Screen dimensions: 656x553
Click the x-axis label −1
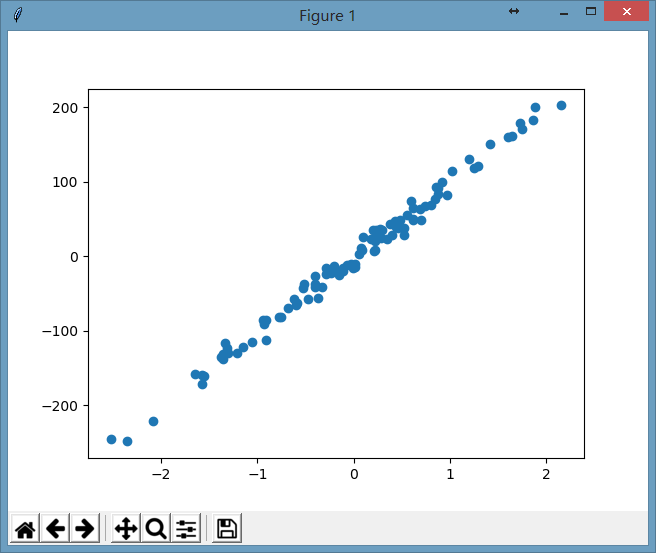[258, 474]
